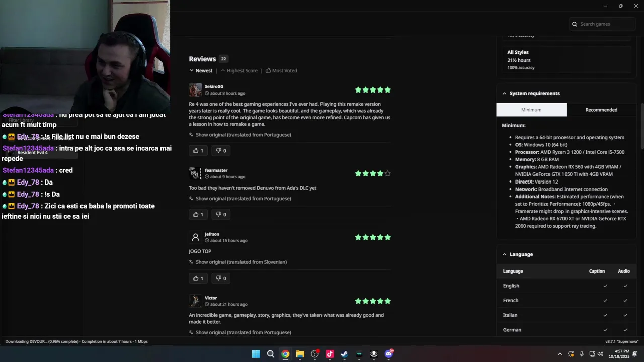The width and height of the screenshot is (644, 362).
Task: Open File Explorer from the taskbar
Action: (300, 354)
